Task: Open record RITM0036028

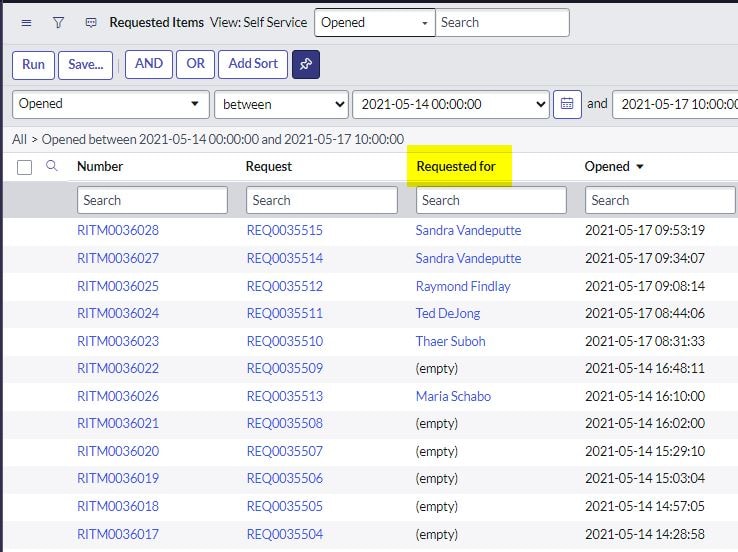Action: 118,230
